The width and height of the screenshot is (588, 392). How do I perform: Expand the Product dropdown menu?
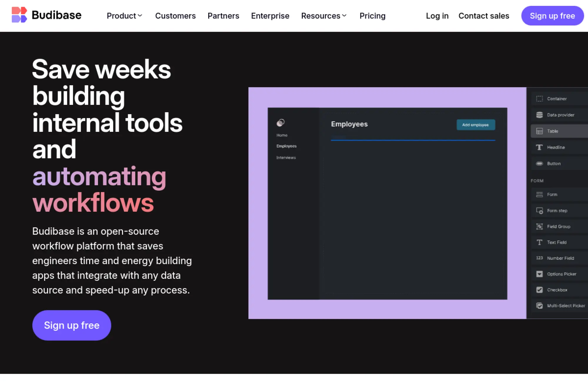click(124, 16)
